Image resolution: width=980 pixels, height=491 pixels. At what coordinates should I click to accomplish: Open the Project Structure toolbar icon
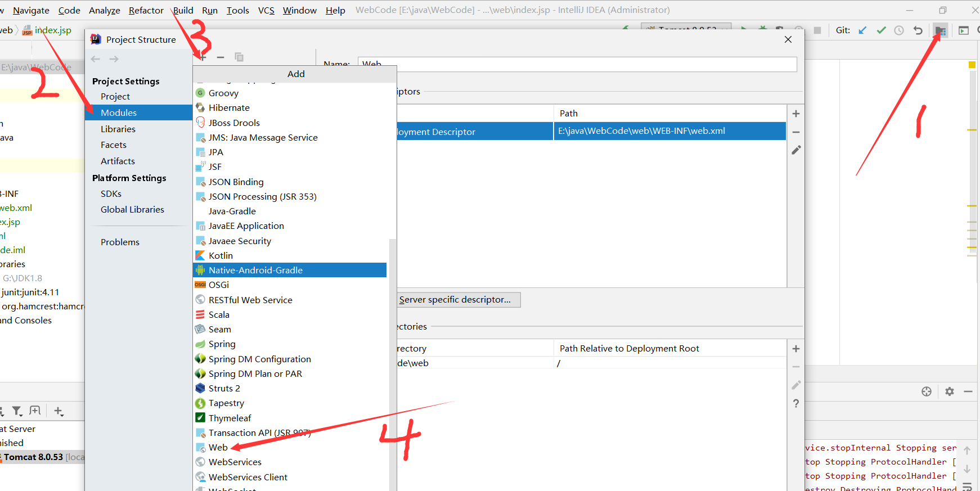coord(940,30)
